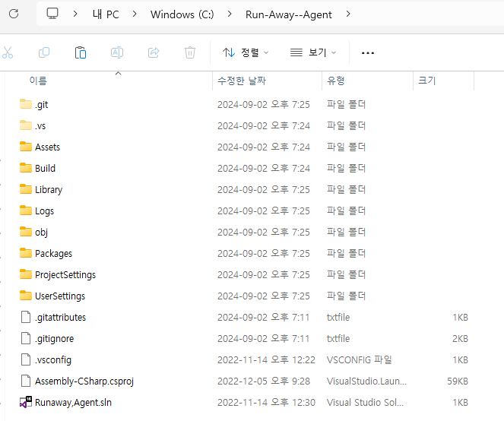
Task: Click the 2KB size value
Action: 460,339
